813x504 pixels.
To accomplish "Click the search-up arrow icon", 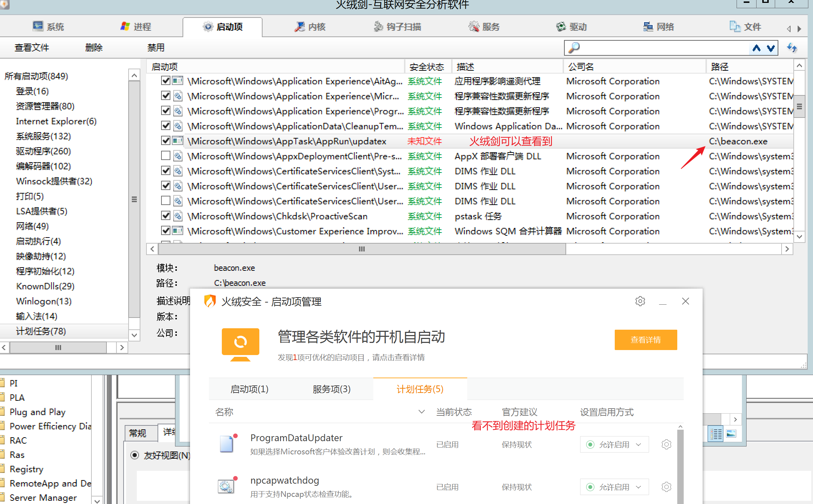I will (x=756, y=48).
